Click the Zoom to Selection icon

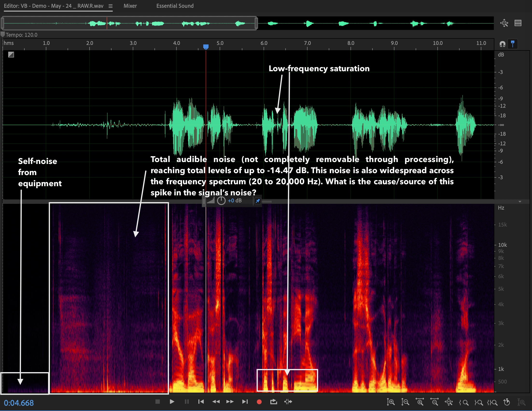pyautogui.click(x=492, y=402)
